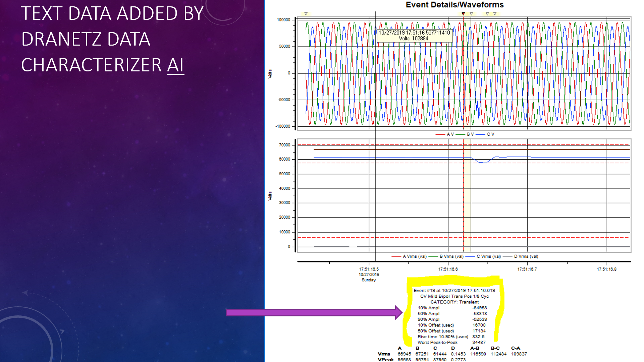Click the leftmost event marker triangle

306,14
